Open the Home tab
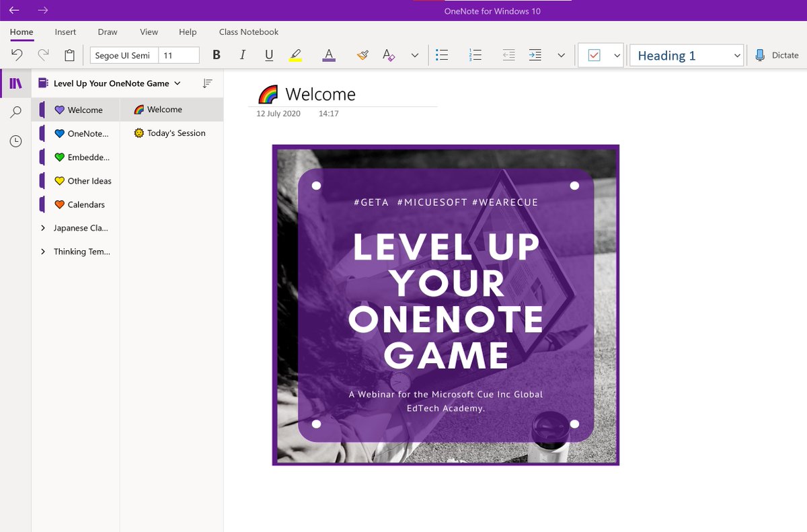This screenshot has width=807, height=532. point(22,32)
